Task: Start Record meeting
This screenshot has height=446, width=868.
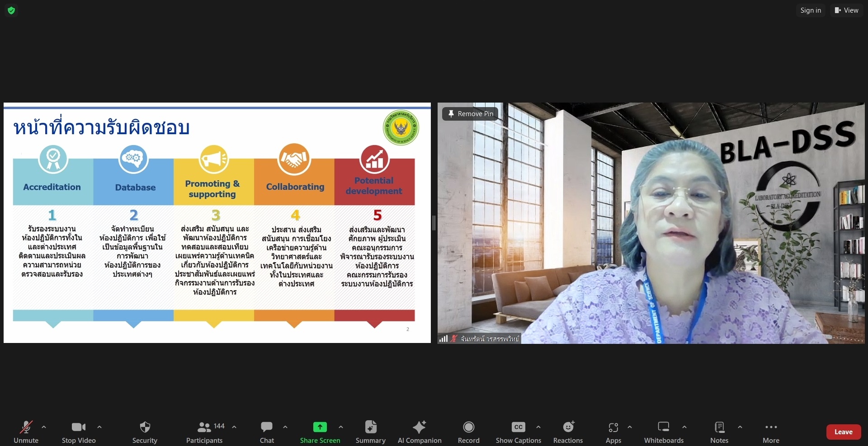Action: 468,432
